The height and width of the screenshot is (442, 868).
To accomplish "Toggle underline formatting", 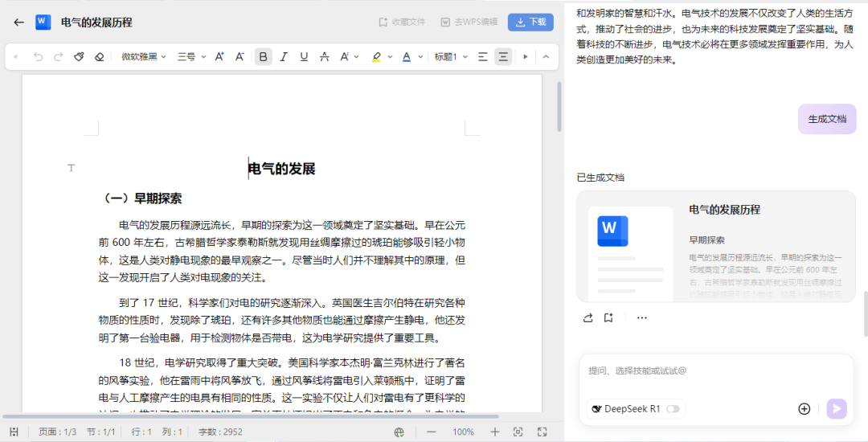I will pyautogui.click(x=304, y=56).
